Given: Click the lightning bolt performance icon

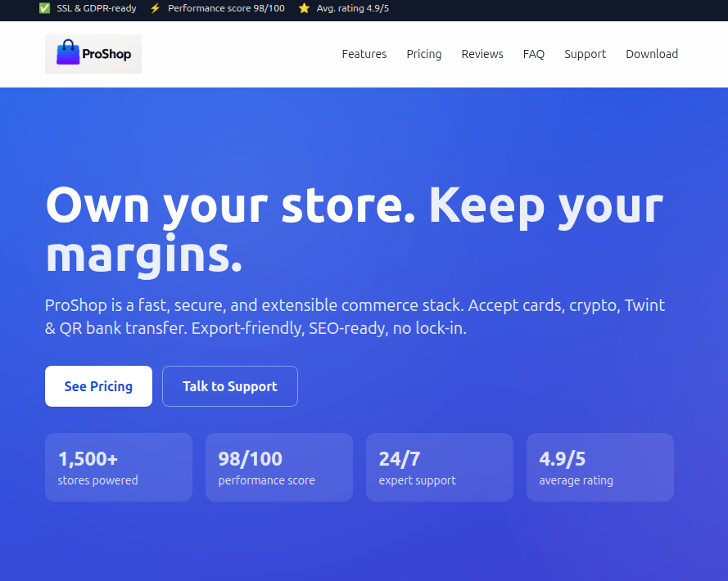Looking at the screenshot, I should tap(156, 8).
